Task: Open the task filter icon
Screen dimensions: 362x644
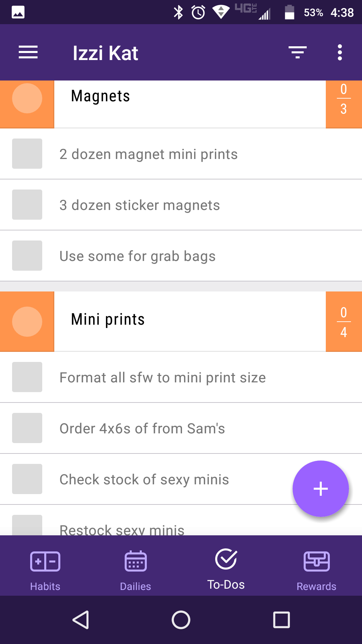Action: 298,52
